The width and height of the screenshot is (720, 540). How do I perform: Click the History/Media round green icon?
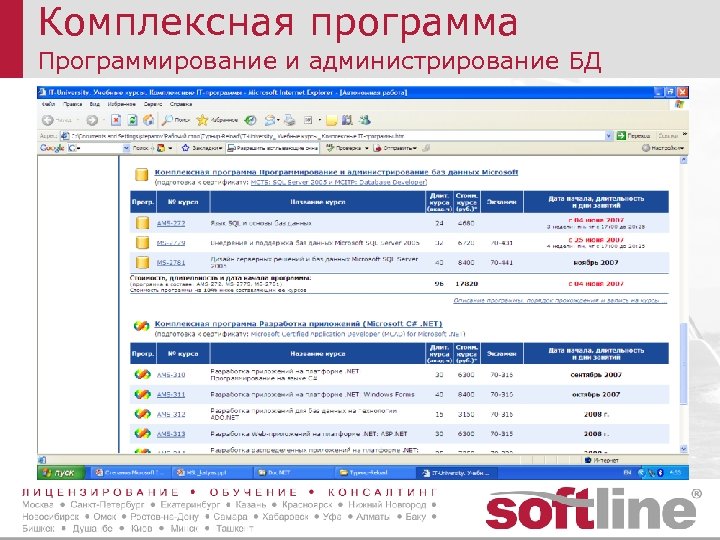point(250,120)
